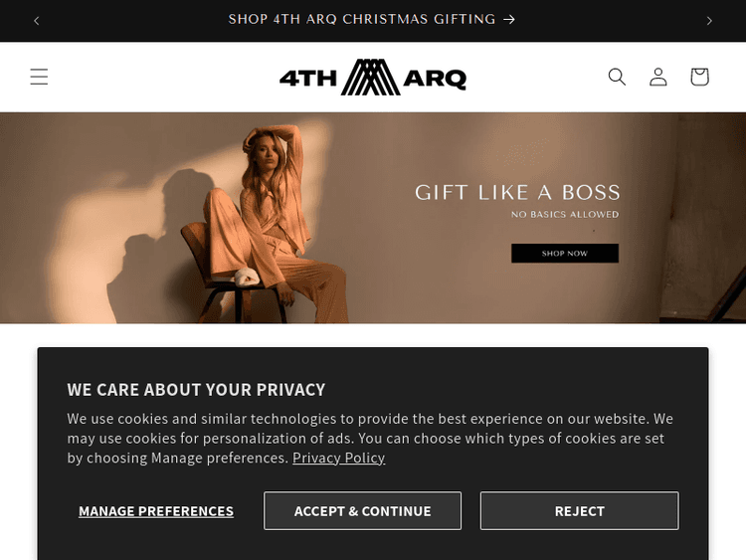Click the cookie description paragraph text
Image resolution: width=746 pixels, height=560 pixels.
click(x=370, y=439)
